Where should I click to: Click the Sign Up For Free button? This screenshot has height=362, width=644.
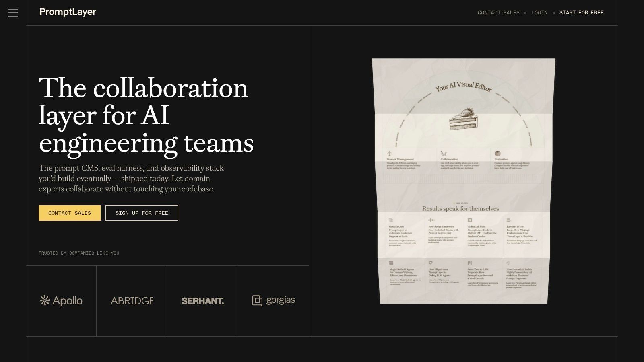point(142,213)
